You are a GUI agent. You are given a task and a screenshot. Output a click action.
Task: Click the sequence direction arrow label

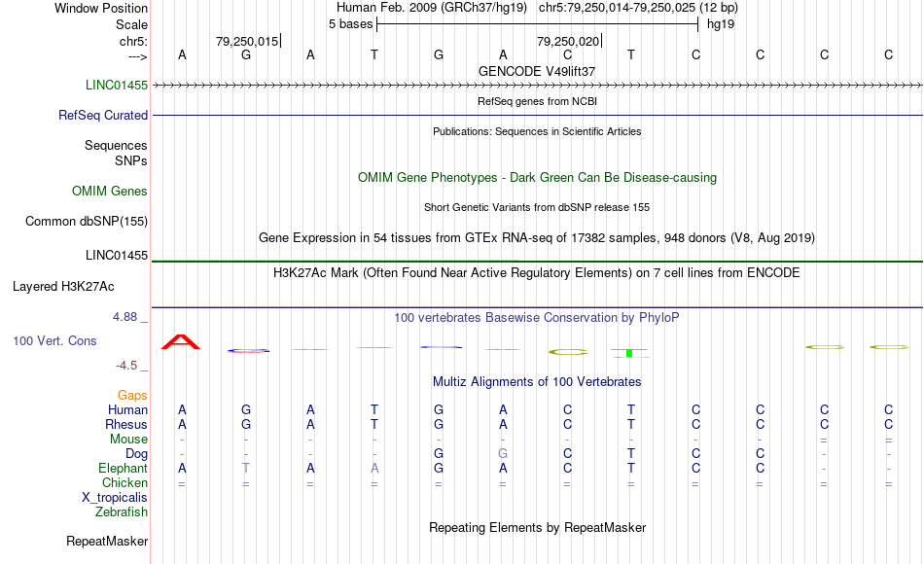[138, 56]
